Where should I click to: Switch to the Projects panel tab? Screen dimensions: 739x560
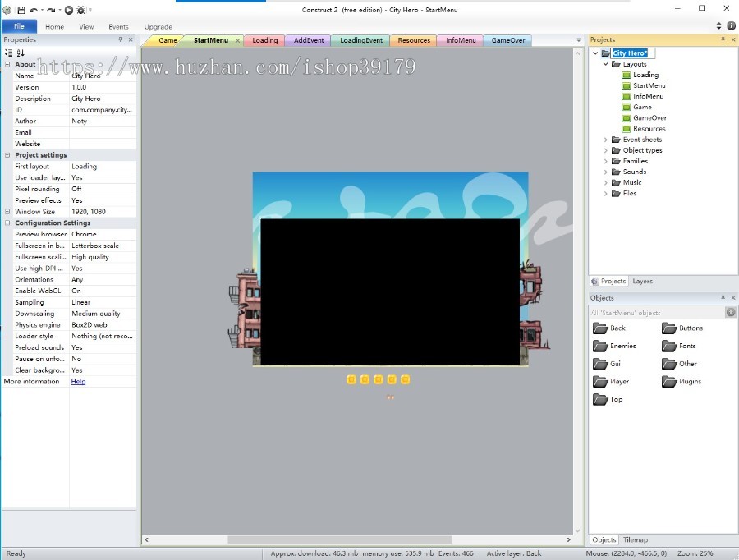click(609, 282)
